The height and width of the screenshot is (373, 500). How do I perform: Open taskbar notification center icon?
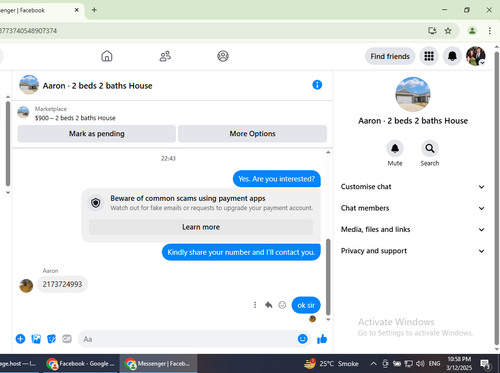tap(485, 364)
